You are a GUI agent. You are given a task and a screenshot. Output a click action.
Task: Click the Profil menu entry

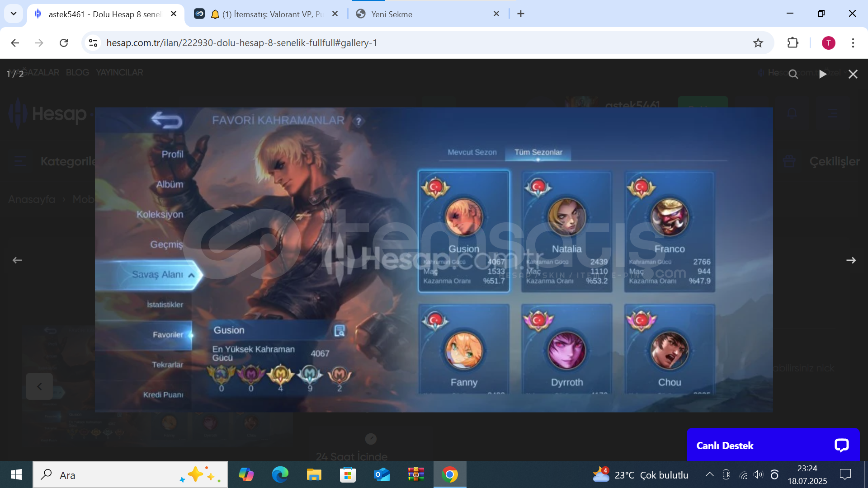172,155
